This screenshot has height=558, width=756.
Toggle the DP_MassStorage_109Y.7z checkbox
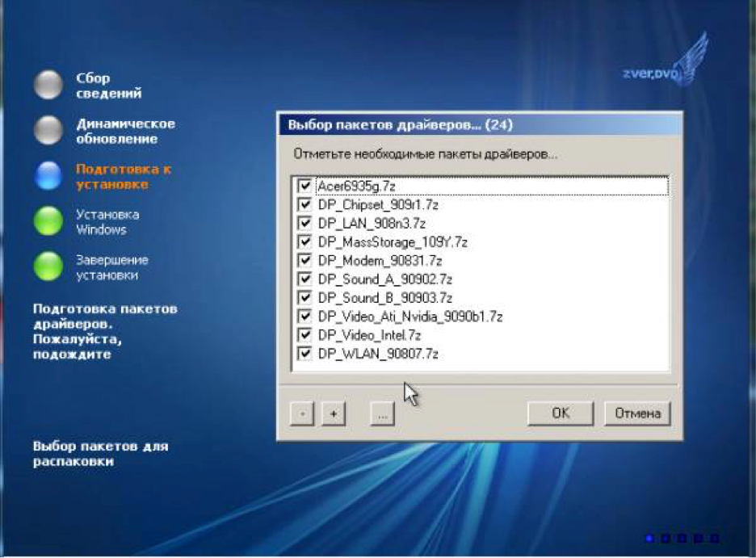pyautogui.click(x=304, y=241)
